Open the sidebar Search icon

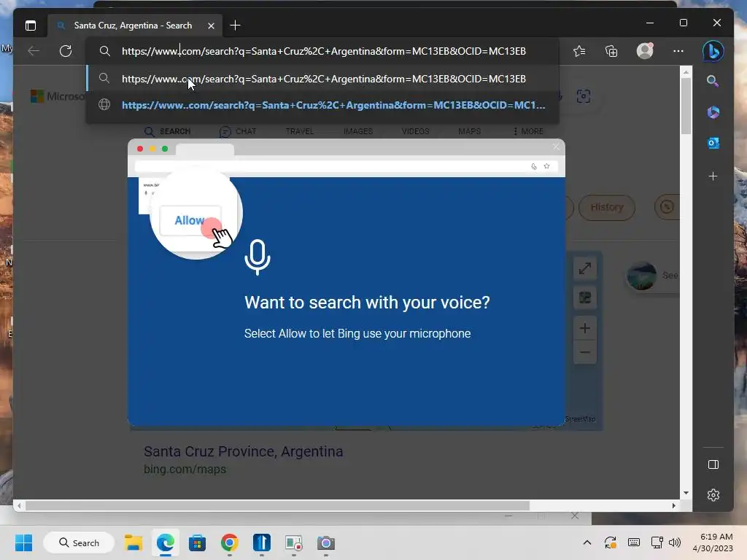coord(713,81)
